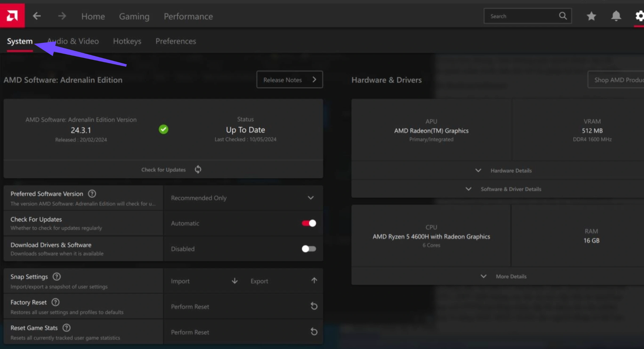Click the Import down arrow icon
The width and height of the screenshot is (644, 349).
[235, 281]
